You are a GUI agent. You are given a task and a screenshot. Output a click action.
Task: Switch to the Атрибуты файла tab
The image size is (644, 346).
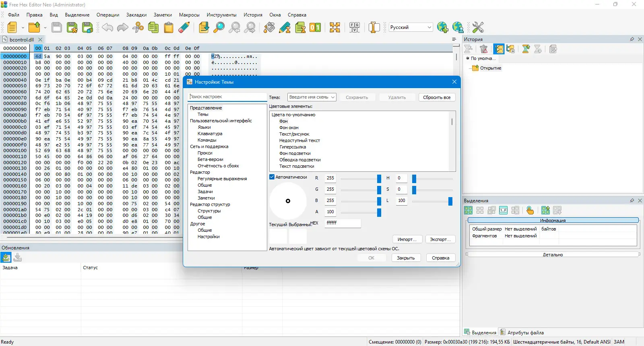pyautogui.click(x=522, y=333)
